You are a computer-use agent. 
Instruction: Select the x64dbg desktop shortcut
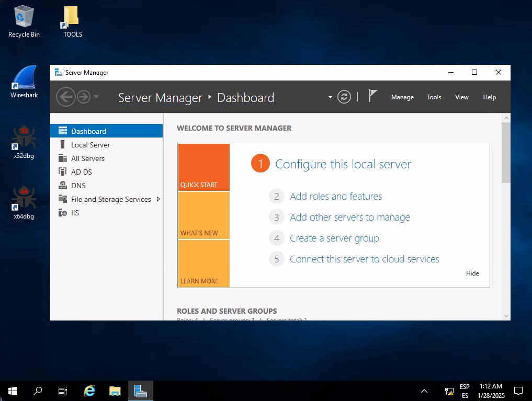(x=24, y=203)
